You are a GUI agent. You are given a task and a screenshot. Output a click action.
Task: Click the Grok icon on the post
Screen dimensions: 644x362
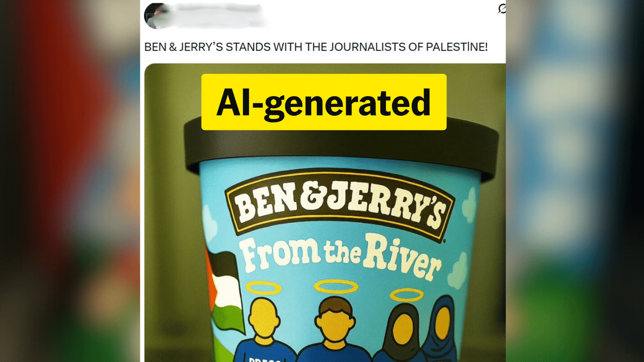(x=501, y=9)
